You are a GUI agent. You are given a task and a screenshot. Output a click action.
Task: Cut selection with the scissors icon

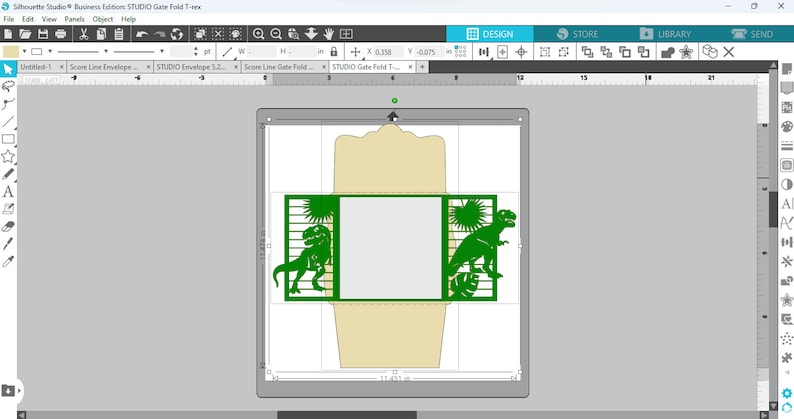(84, 34)
